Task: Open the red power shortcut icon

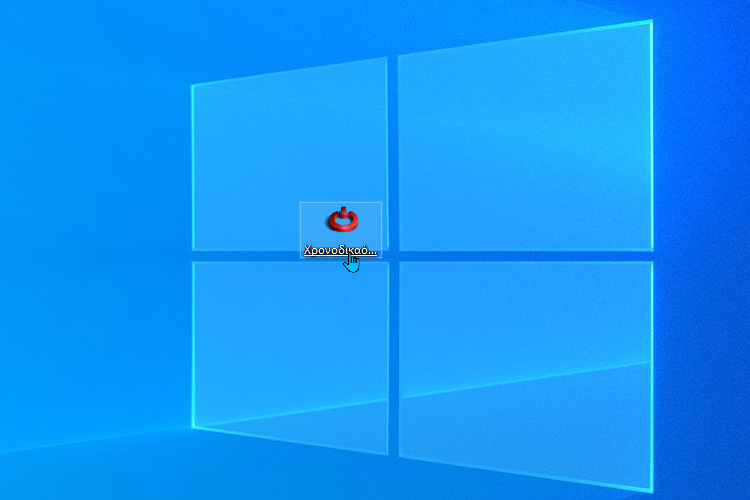Action: click(x=343, y=220)
